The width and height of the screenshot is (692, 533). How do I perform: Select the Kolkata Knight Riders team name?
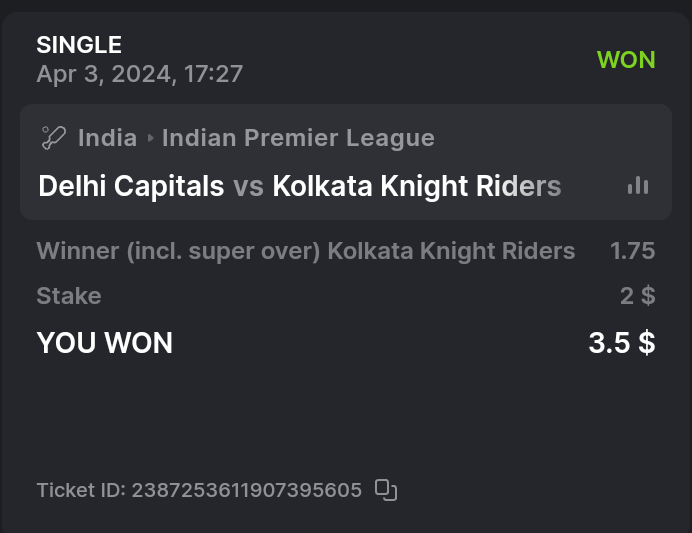(416, 186)
